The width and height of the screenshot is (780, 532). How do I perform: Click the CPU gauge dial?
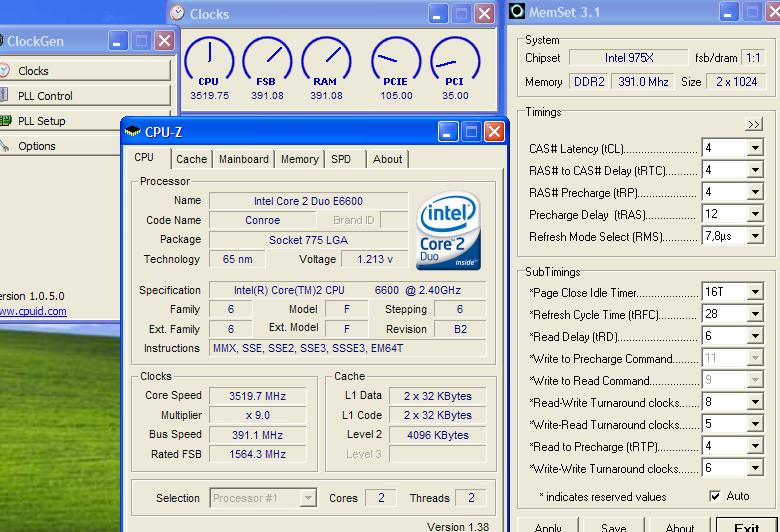click(x=209, y=59)
